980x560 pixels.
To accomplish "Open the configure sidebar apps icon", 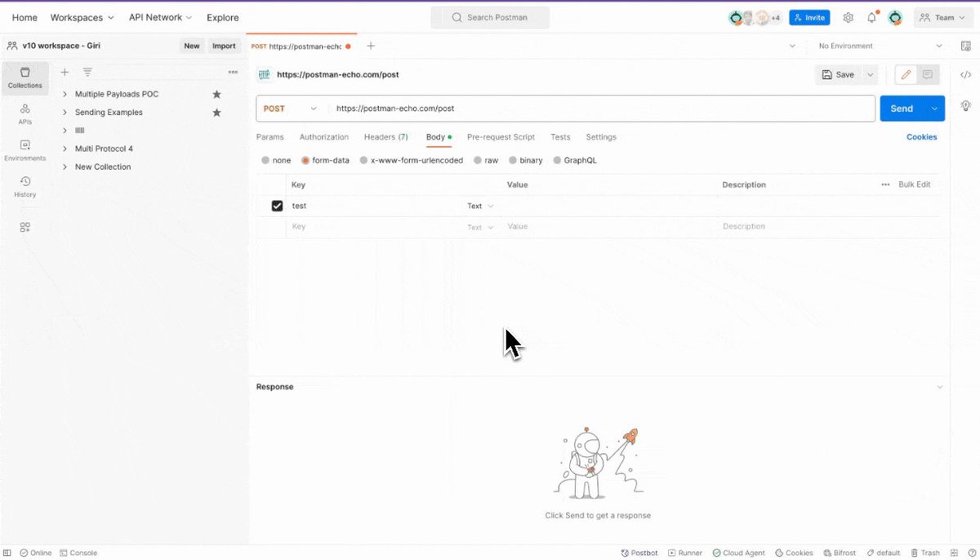I will (24, 228).
